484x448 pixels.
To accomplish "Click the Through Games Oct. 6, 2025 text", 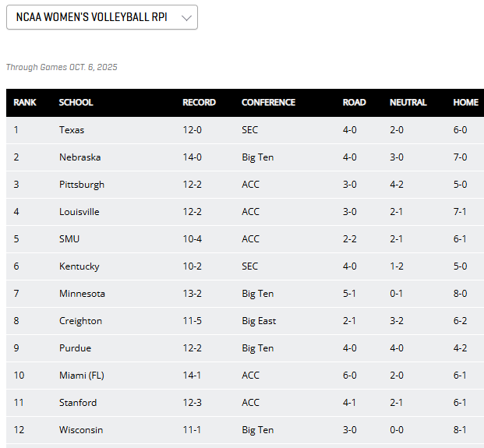I will point(62,68).
